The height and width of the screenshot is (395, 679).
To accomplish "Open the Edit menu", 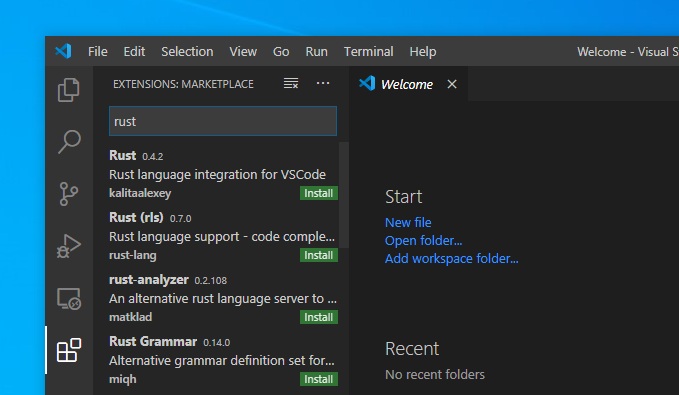I will pyautogui.click(x=134, y=52).
